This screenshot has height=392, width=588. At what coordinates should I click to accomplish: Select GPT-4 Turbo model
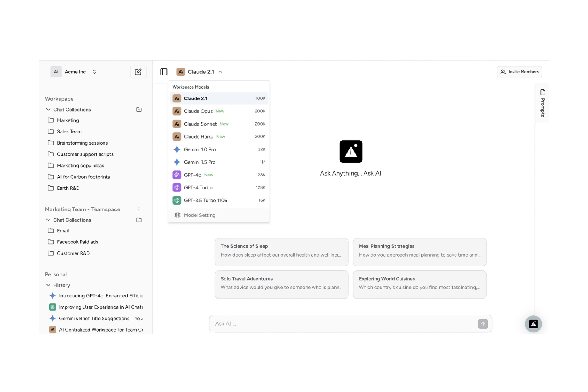coord(219,187)
